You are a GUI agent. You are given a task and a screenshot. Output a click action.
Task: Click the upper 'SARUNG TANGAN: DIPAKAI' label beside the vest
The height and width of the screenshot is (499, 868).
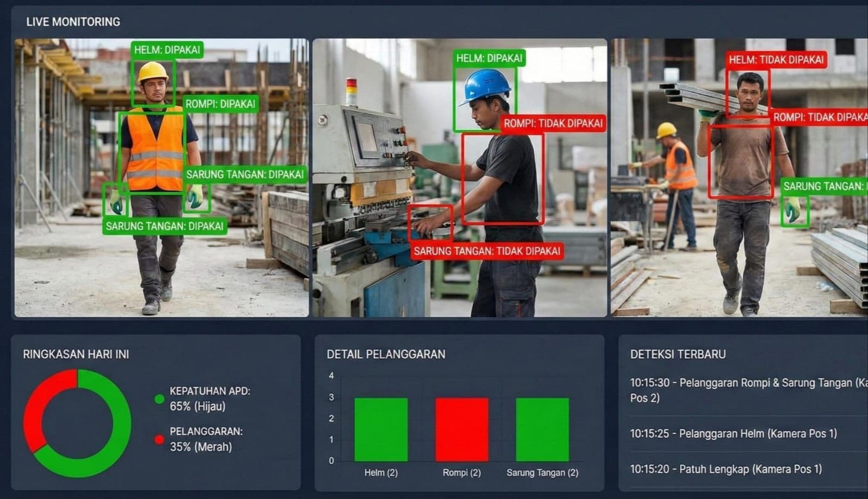pyautogui.click(x=245, y=174)
